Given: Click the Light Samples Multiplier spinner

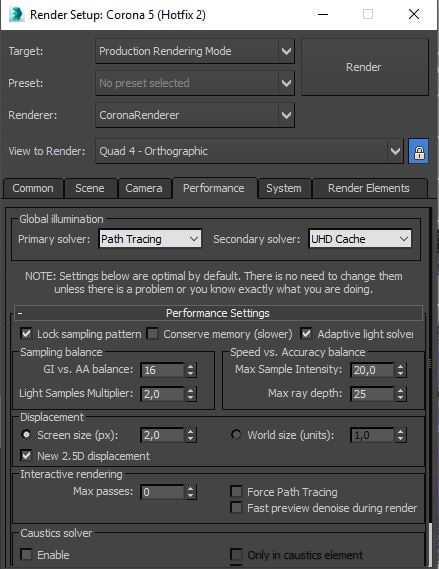Looking at the screenshot, I should (x=190, y=394).
